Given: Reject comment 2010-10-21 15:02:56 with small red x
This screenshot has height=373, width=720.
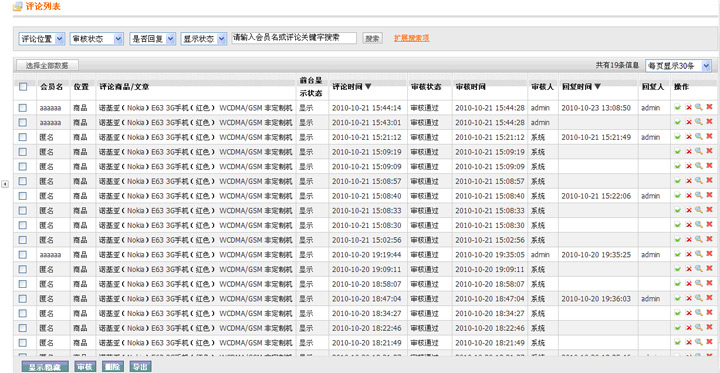Looking at the screenshot, I should [x=688, y=240].
